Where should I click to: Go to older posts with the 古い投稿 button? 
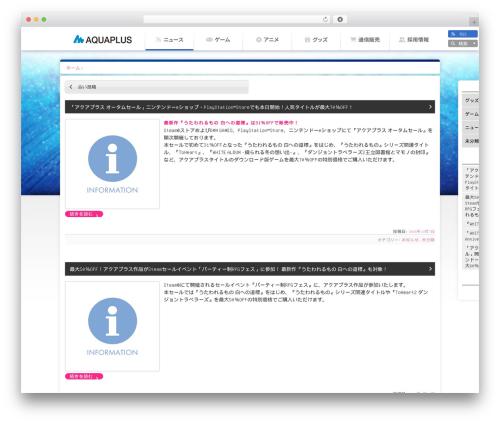point(157,87)
